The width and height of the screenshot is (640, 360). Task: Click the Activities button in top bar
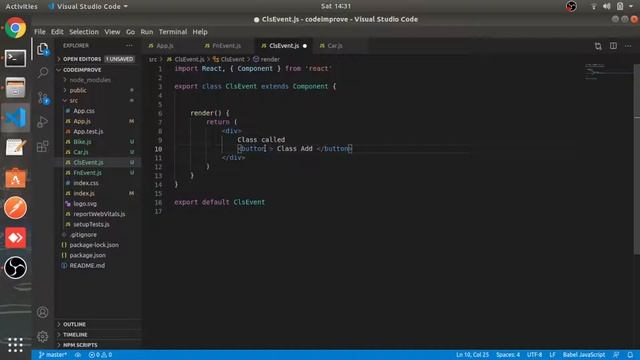pyautogui.click(x=21, y=7)
